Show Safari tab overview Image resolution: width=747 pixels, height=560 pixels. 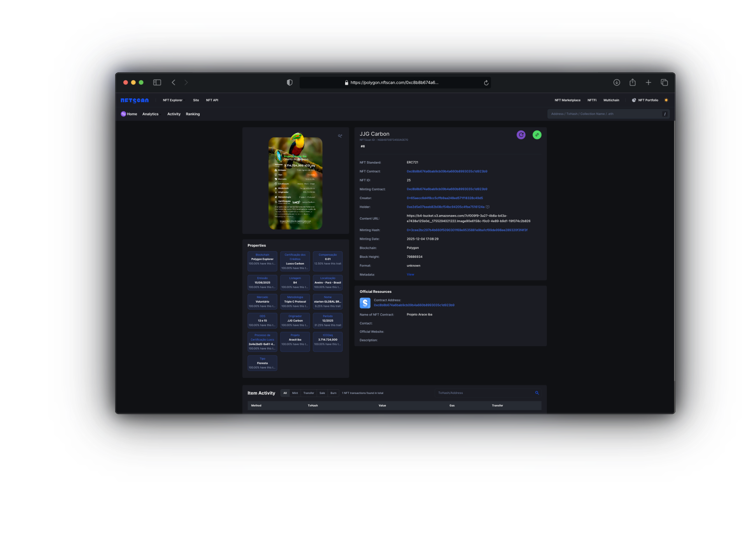[664, 82]
